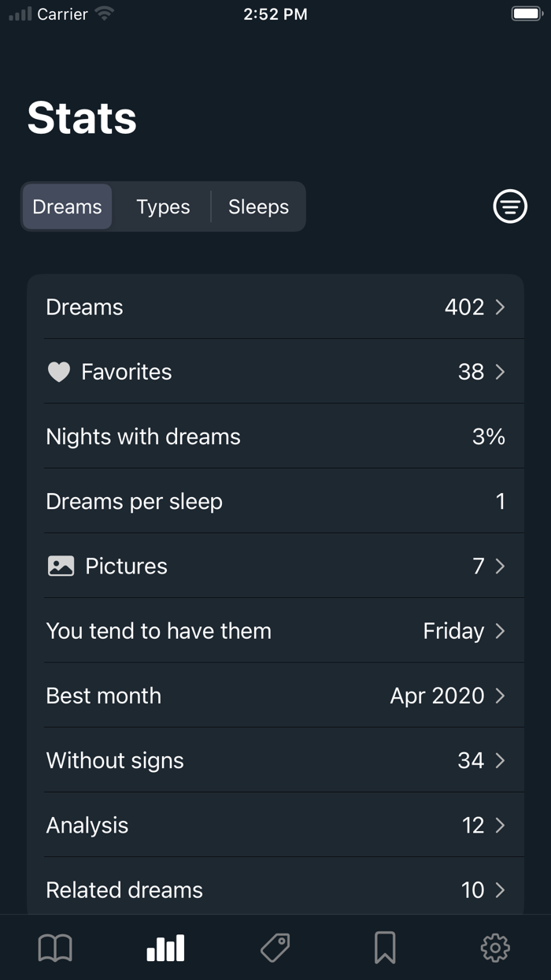This screenshot has width=551, height=980.
Task: Open the tags section icon
Action: [x=275, y=948]
